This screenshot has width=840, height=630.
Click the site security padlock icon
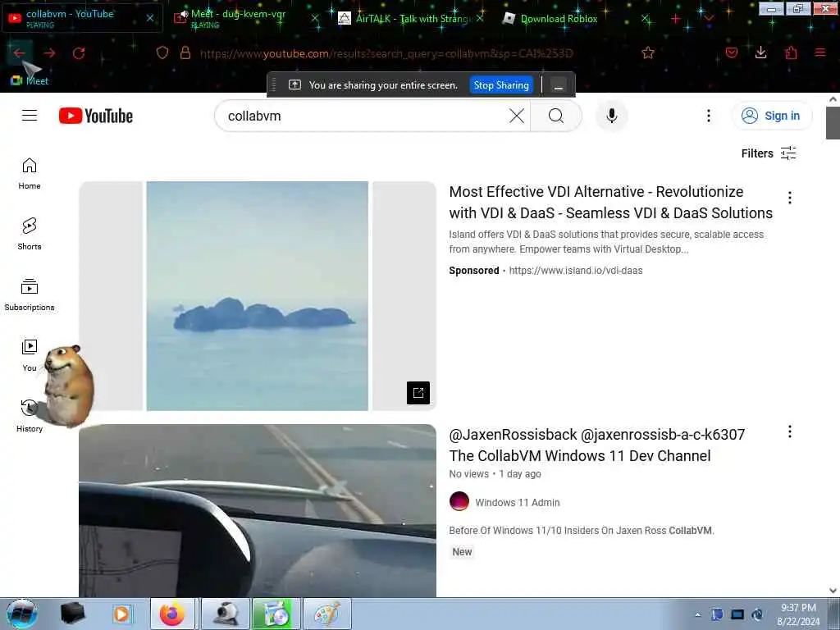185,52
